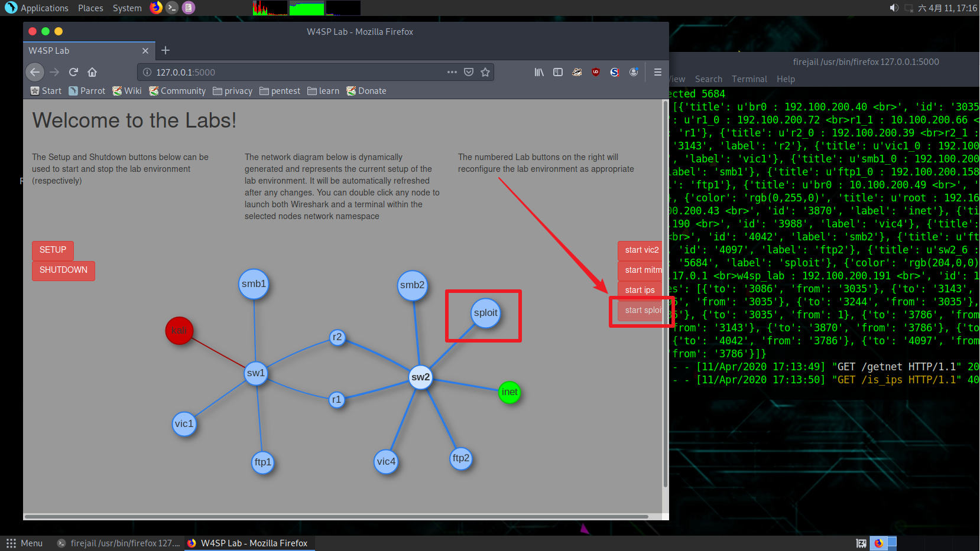
Task: Expand the pentest bookmarks folder
Action: (280, 91)
